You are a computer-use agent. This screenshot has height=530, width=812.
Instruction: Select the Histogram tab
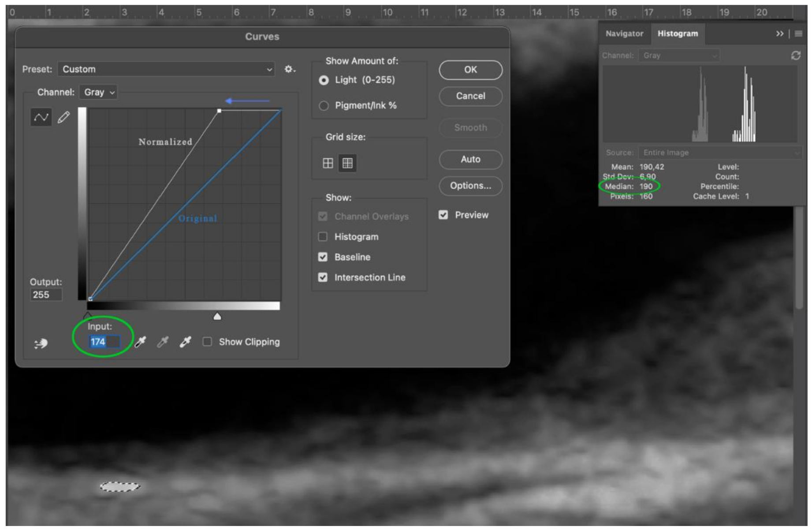678,33
